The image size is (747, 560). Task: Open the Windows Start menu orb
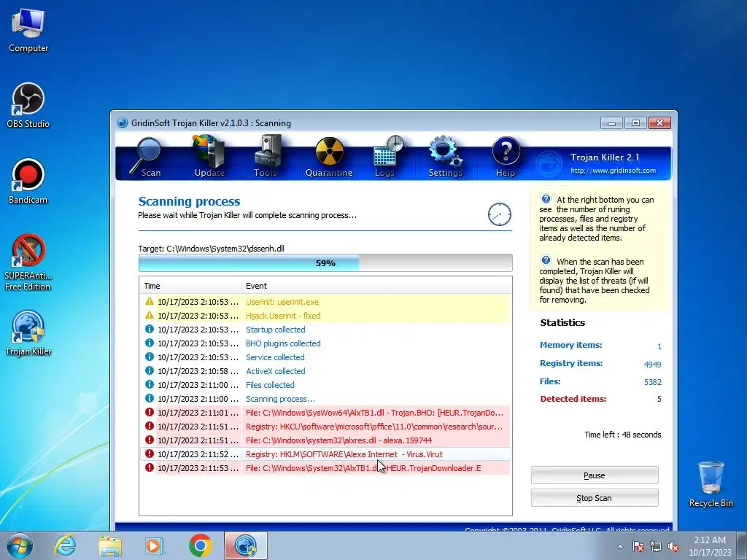click(20, 545)
